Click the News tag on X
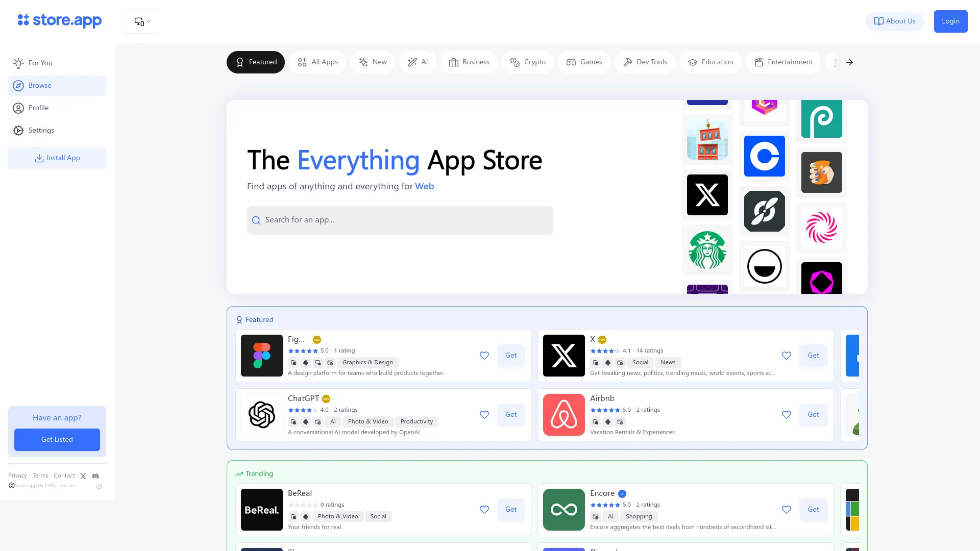Viewport: 980px width, 551px height. tap(668, 363)
